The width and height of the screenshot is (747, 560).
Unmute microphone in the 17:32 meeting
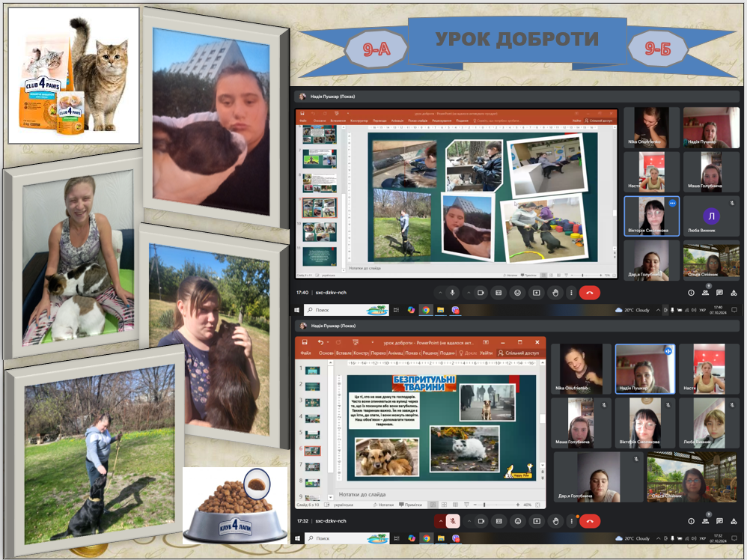point(453,521)
